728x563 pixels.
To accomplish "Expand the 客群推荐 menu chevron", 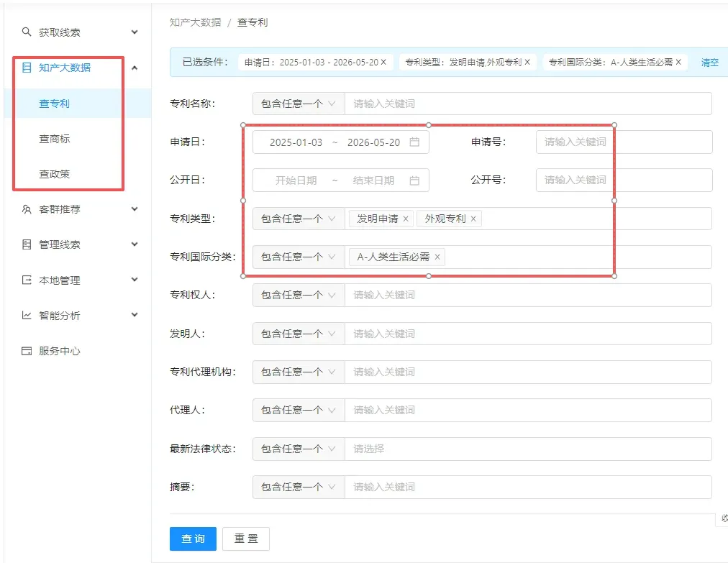I will click(135, 209).
